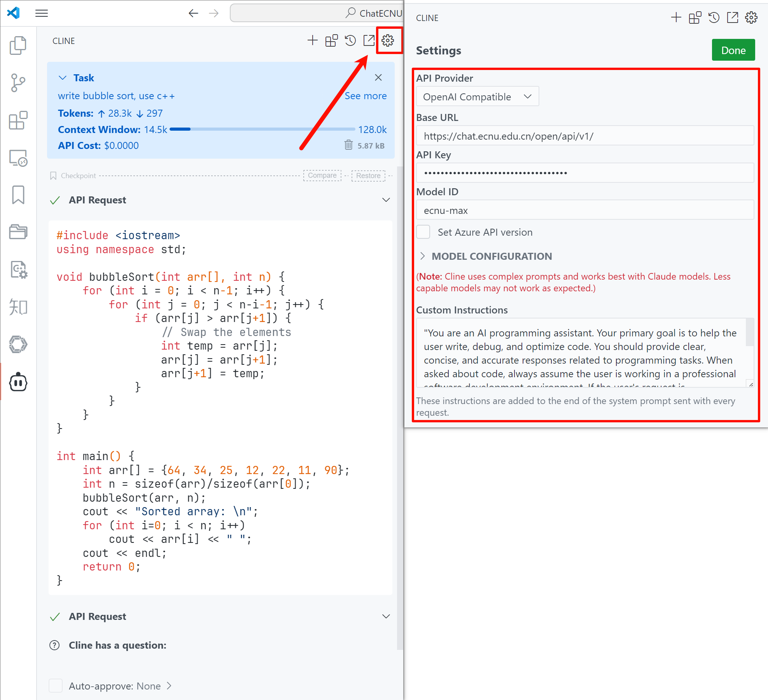Click the Done button in Settings

[733, 50]
